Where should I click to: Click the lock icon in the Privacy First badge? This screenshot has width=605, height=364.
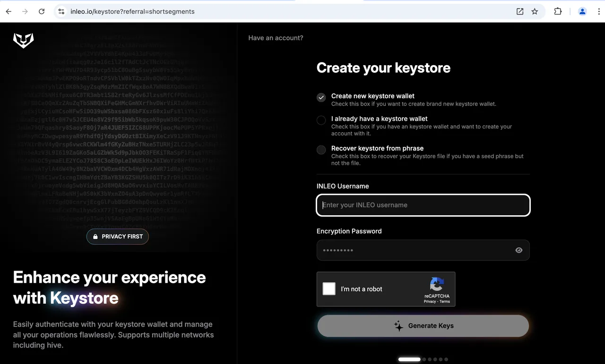(x=95, y=237)
